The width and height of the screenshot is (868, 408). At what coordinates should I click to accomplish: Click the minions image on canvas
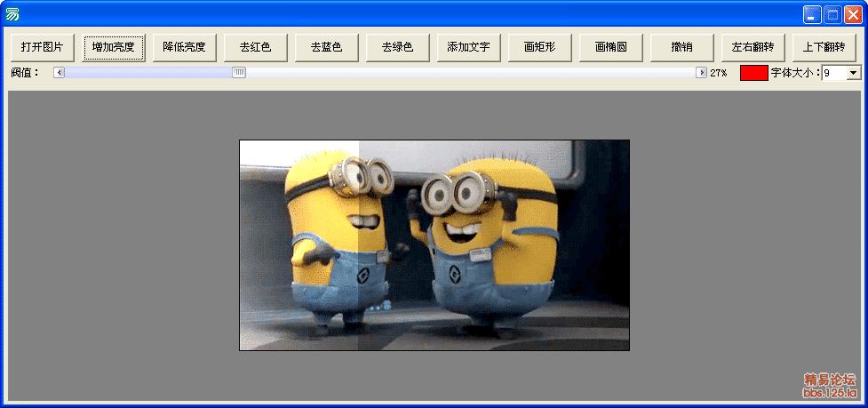point(434,245)
